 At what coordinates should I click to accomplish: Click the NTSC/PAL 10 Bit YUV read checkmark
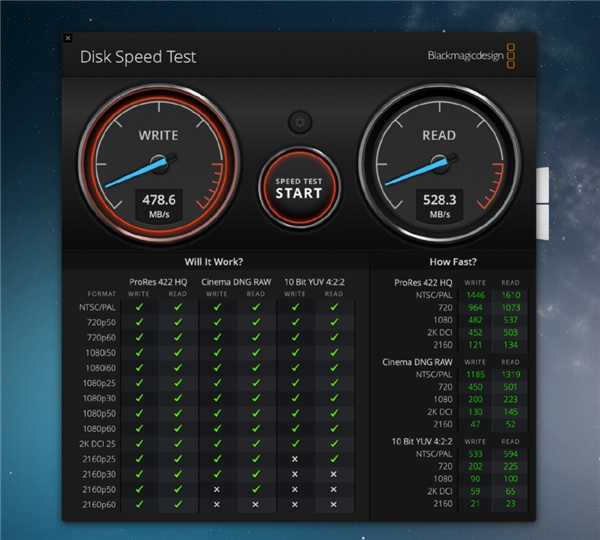click(x=334, y=307)
